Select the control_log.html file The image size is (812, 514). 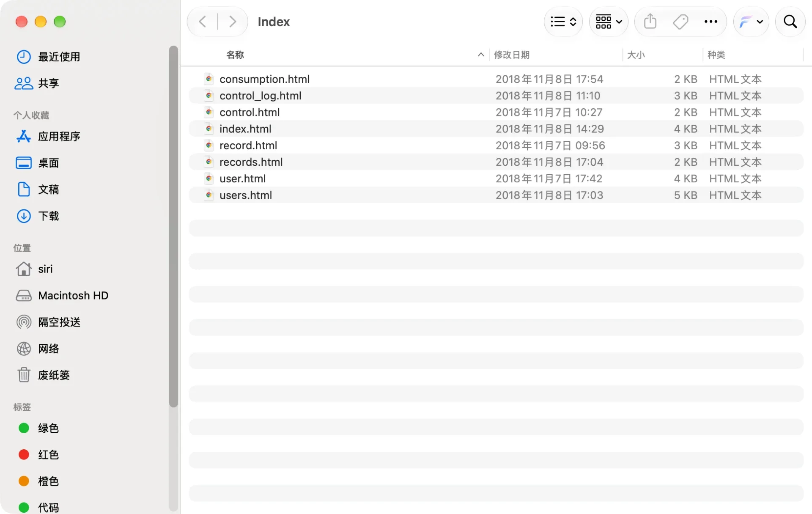tap(496, 96)
